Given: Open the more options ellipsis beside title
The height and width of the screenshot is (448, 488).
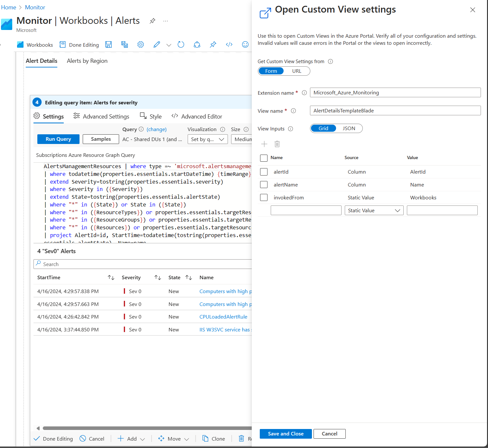Looking at the screenshot, I should coord(165,21).
